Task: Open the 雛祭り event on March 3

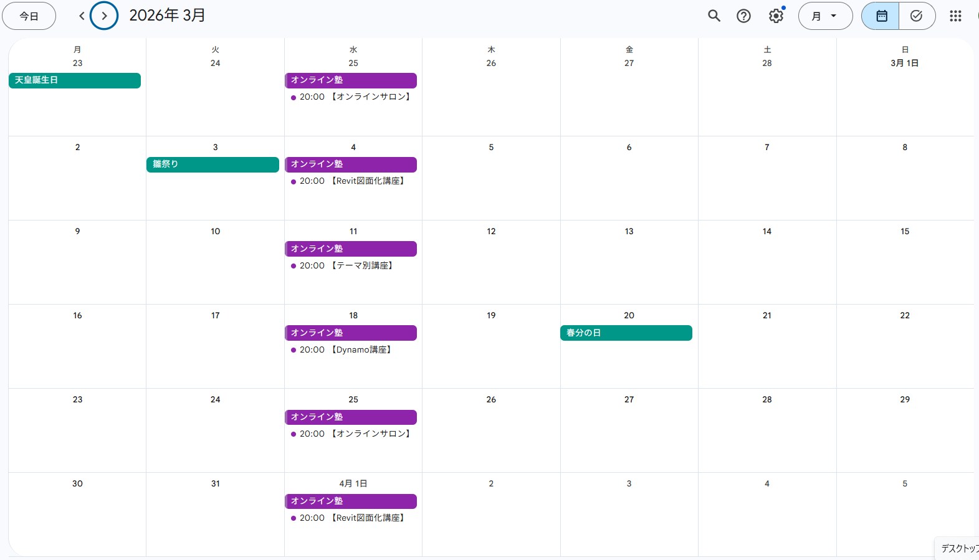Action: tap(213, 164)
